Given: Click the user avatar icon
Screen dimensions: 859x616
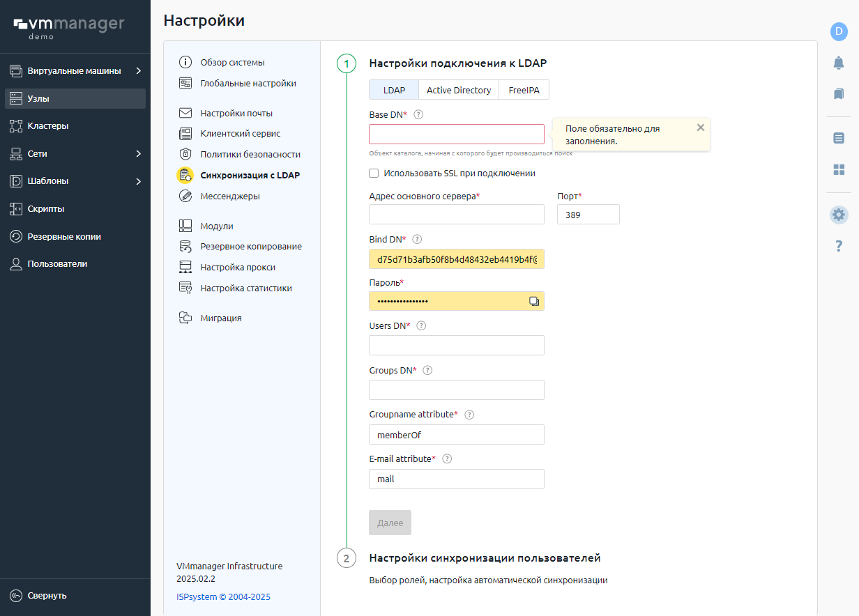Looking at the screenshot, I should [839, 31].
